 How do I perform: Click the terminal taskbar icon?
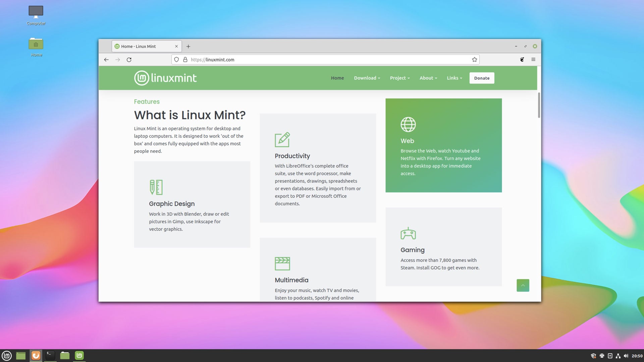(50, 355)
